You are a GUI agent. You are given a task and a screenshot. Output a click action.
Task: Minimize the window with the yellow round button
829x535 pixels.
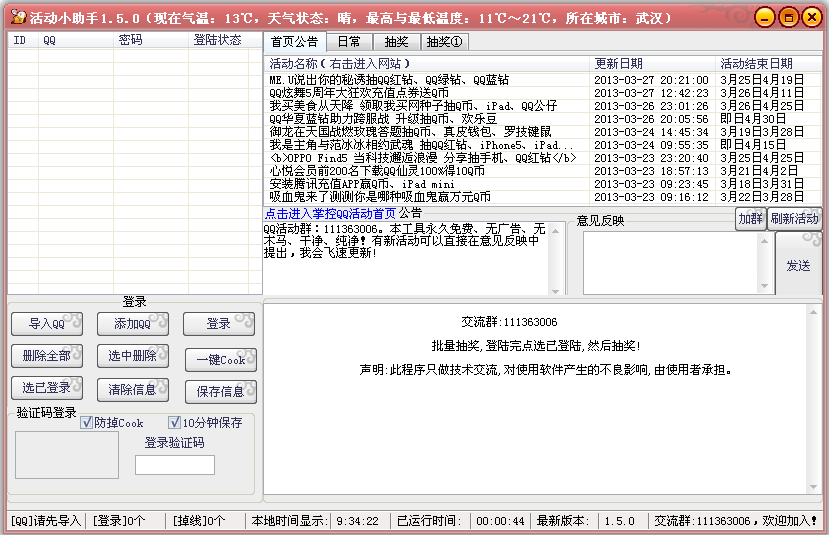[764, 17]
